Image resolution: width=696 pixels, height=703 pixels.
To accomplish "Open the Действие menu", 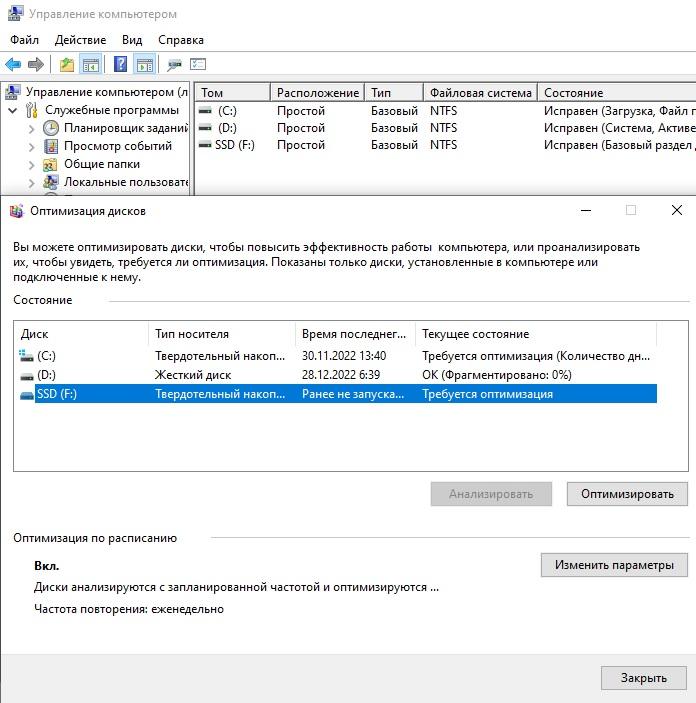I will (x=80, y=40).
